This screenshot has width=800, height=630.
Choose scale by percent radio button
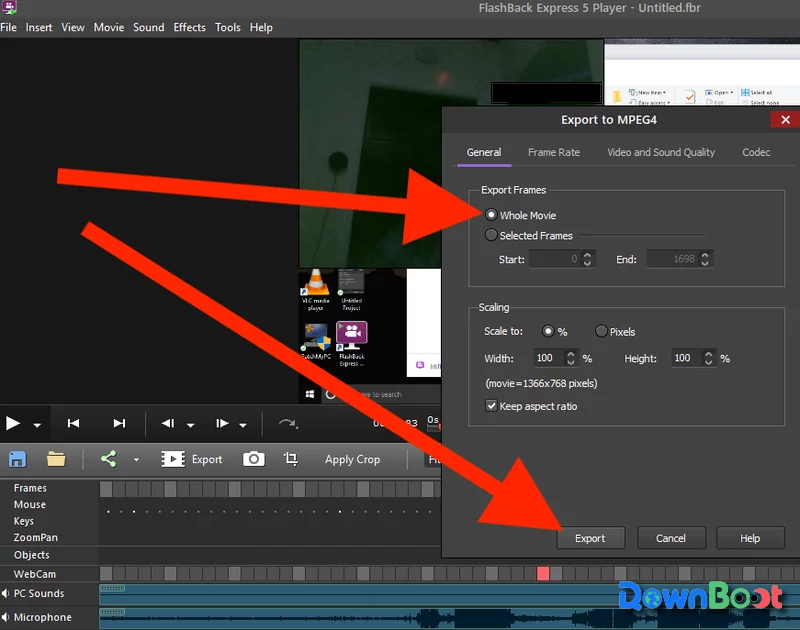click(548, 332)
